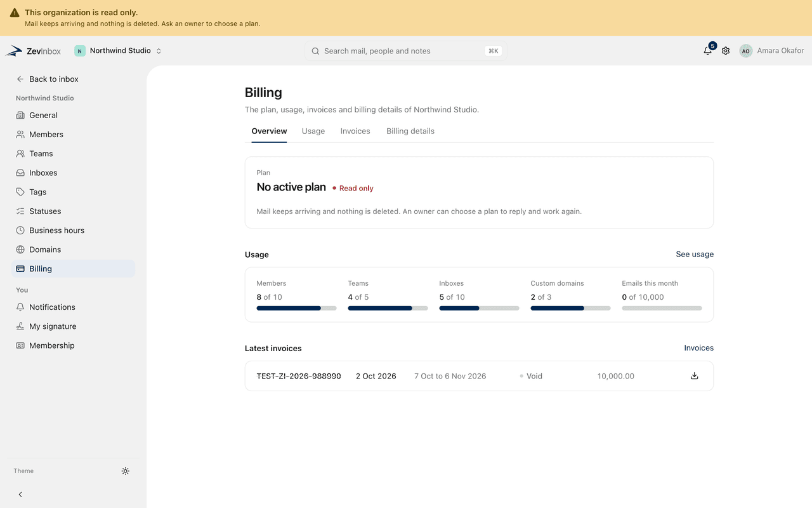Toggle the theme sun icon
This screenshot has height=508, width=812.
tap(126, 471)
